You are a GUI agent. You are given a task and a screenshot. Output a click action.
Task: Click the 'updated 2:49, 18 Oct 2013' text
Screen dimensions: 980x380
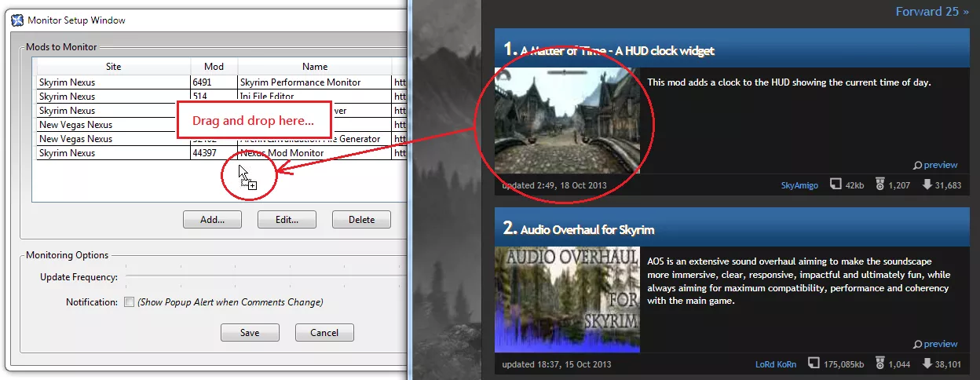coord(554,186)
